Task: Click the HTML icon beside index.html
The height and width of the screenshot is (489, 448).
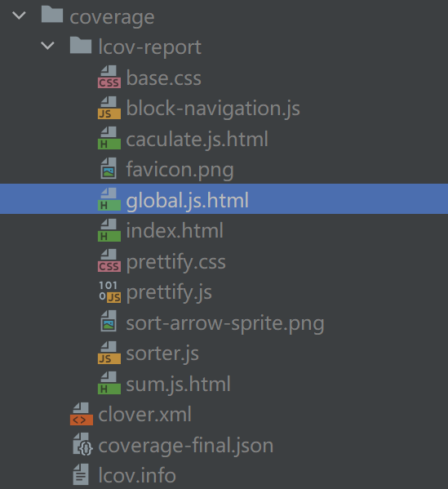Action: 109,230
